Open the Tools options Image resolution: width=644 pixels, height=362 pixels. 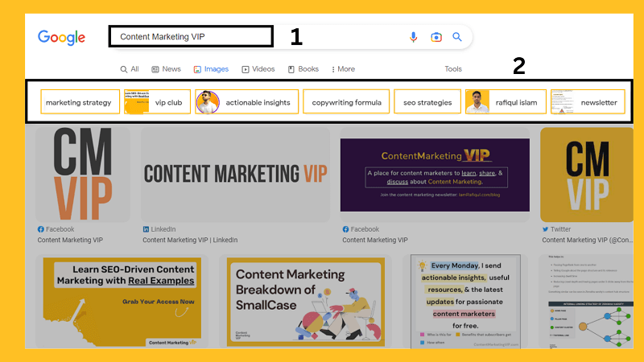(453, 69)
